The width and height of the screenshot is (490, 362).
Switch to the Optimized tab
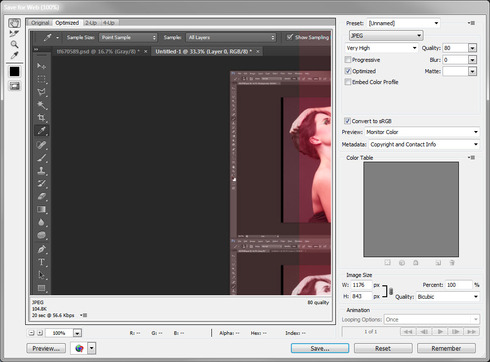coord(67,23)
